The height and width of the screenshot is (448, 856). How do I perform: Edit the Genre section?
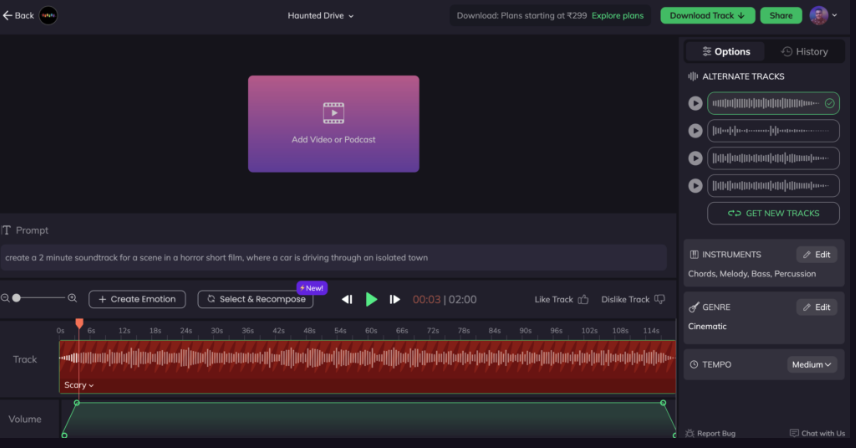[816, 307]
